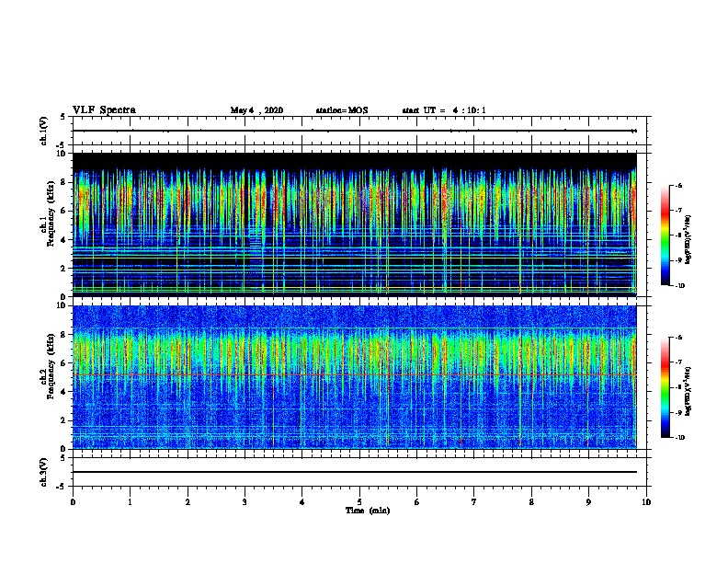Click the ch.2 spectrogram color bar
728x563 pixels.
(665, 387)
